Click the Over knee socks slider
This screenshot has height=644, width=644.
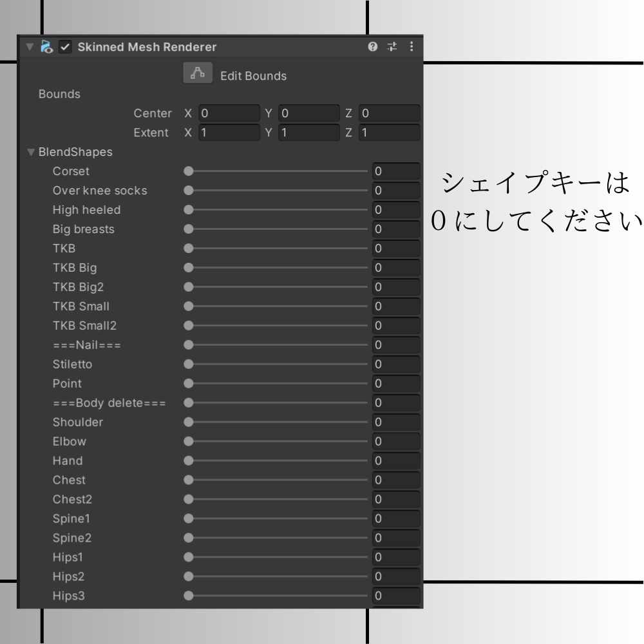[x=276, y=191]
